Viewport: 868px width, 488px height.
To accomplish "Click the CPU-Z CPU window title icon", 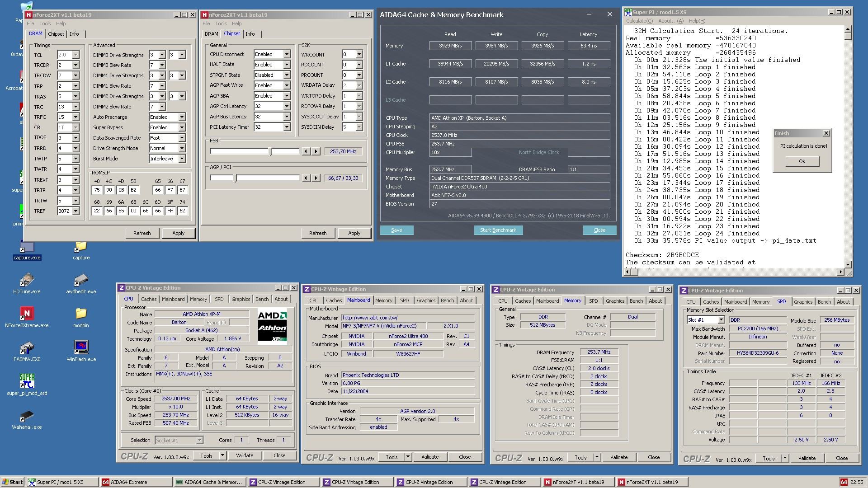I will 122,288.
